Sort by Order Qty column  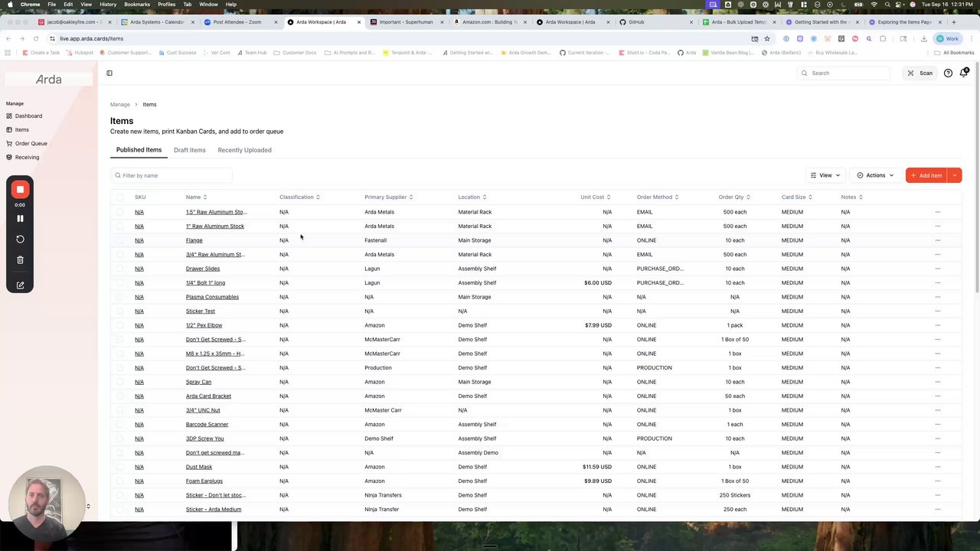click(x=733, y=197)
